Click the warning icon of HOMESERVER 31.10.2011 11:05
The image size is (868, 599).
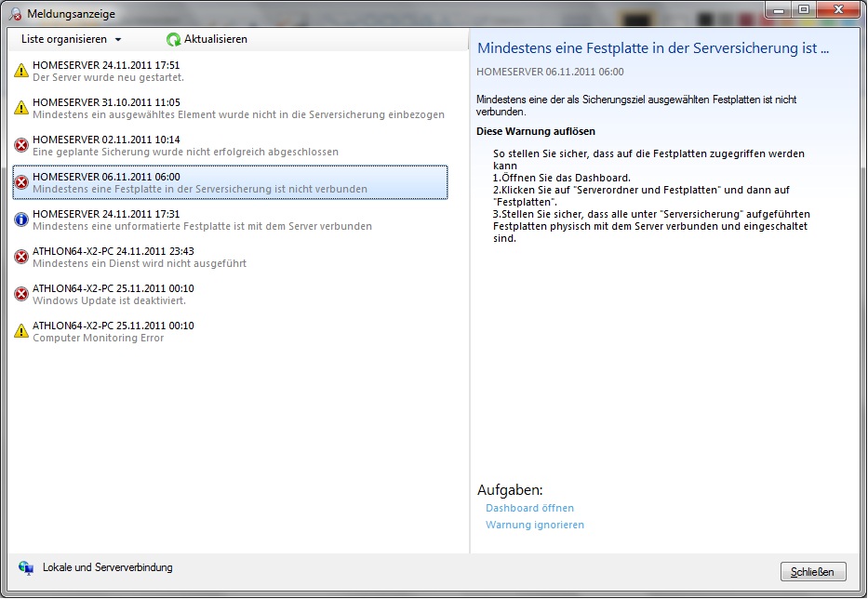click(21, 108)
